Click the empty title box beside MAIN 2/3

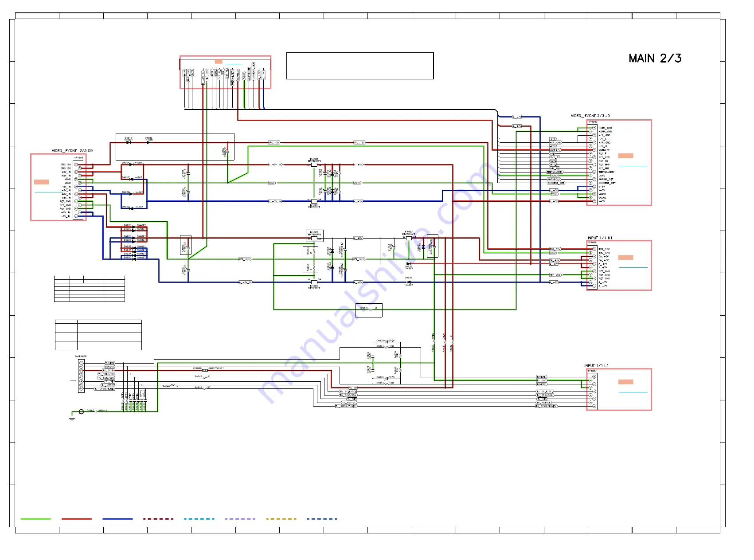tap(360, 66)
